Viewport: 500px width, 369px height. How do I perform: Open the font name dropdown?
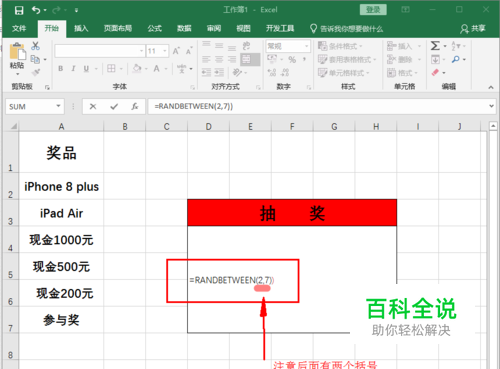[142, 51]
